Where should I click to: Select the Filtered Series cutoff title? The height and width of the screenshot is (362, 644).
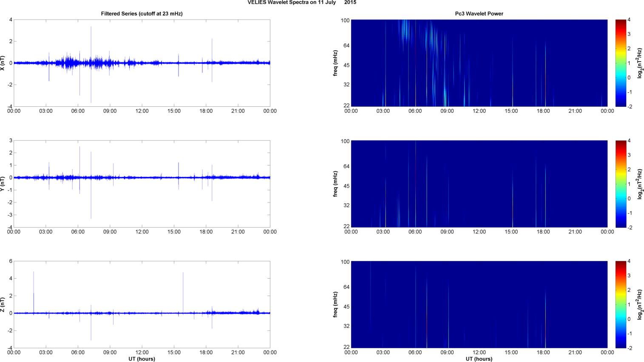coord(142,14)
